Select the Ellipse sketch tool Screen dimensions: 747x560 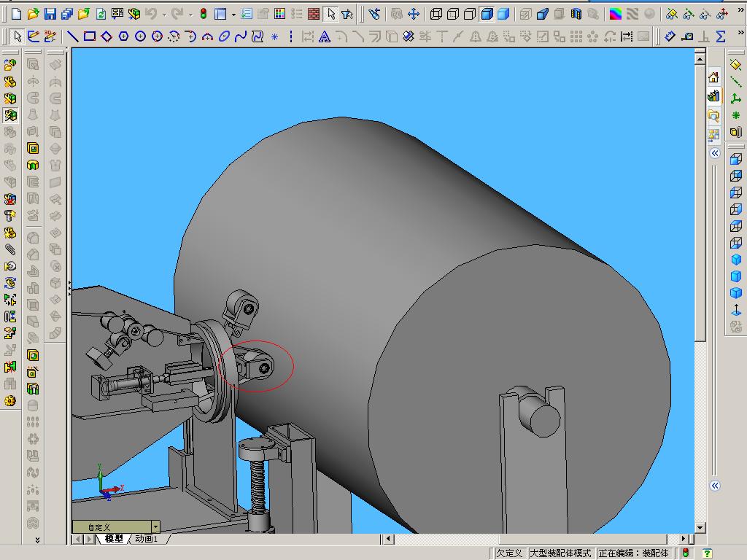point(224,36)
